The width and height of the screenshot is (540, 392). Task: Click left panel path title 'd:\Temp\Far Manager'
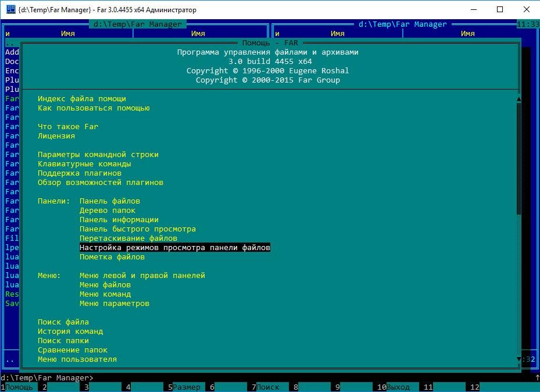[x=137, y=24]
